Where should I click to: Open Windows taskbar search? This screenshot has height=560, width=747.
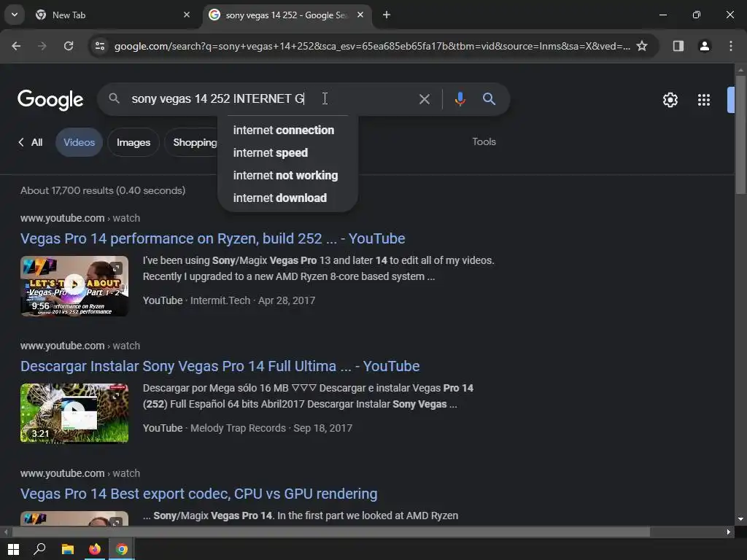pyautogui.click(x=40, y=550)
